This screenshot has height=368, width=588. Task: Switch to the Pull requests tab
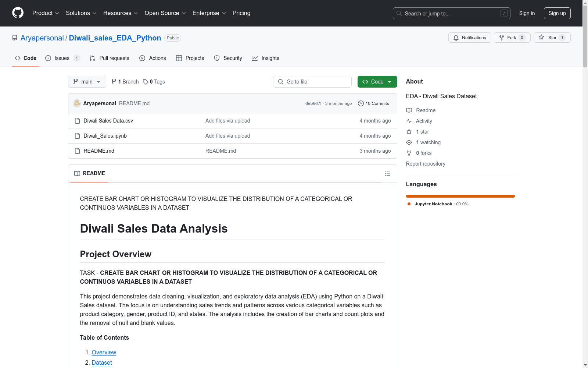click(110, 58)
